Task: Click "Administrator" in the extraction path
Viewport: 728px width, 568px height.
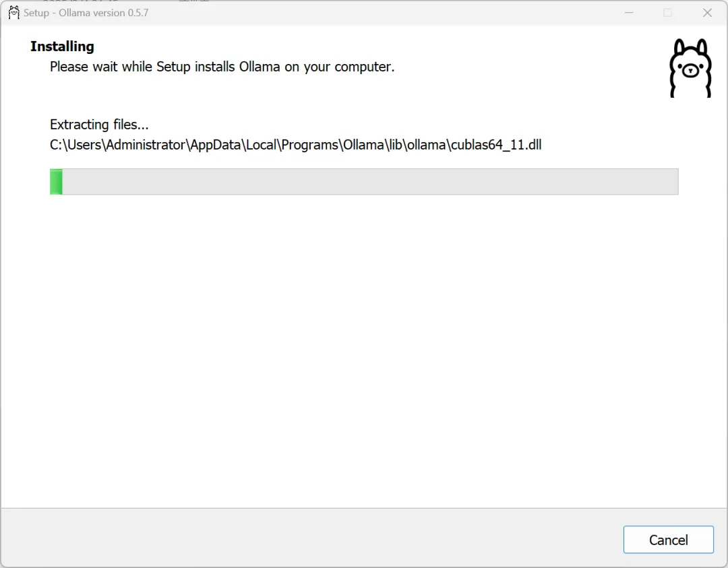Action: point(144,144)
